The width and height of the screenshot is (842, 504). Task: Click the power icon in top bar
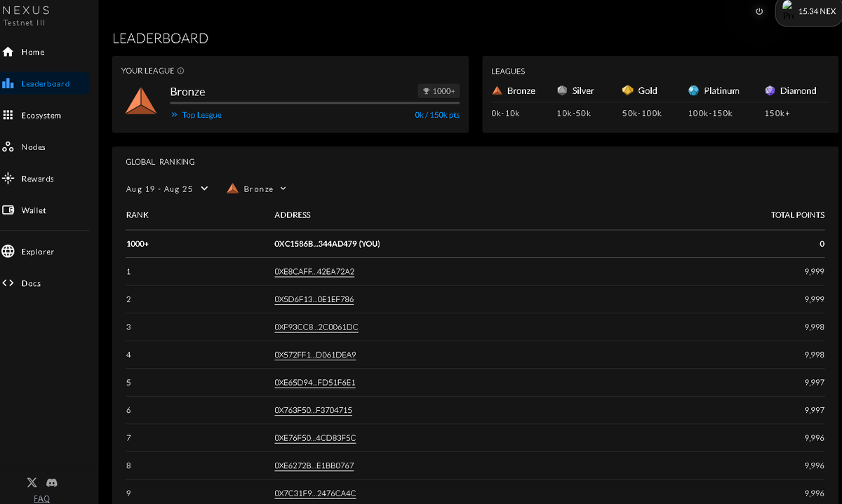(x=759, y=11)
